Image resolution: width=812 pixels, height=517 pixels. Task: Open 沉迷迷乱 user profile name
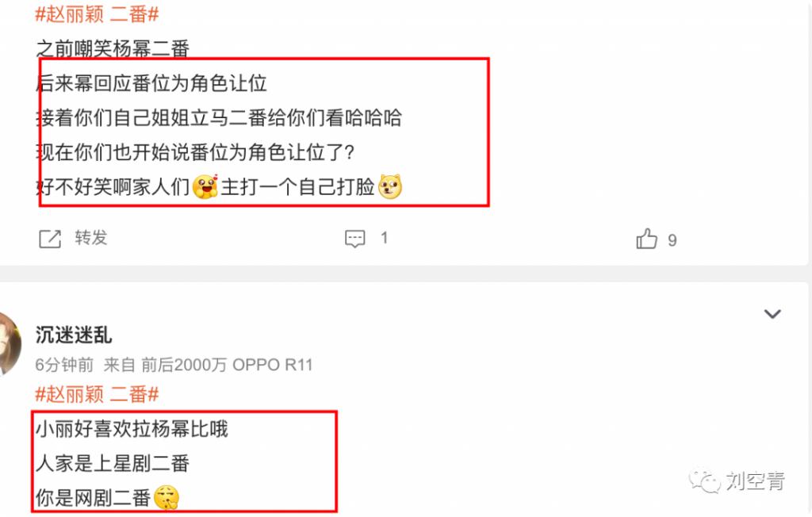(74, 335)
